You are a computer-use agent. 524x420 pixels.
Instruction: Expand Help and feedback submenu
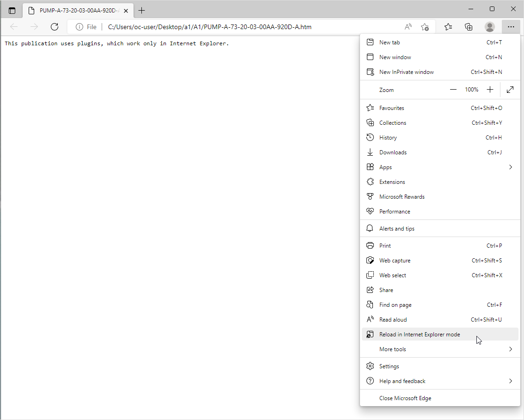440,381
